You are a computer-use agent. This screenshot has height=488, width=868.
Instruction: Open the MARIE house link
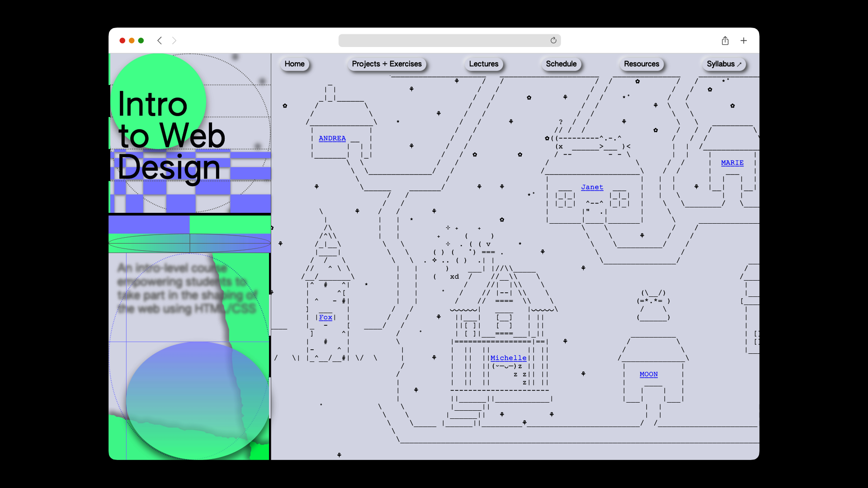pos(732,163)
